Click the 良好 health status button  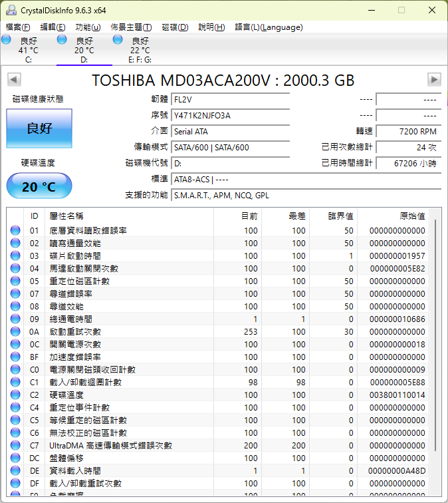39,128
